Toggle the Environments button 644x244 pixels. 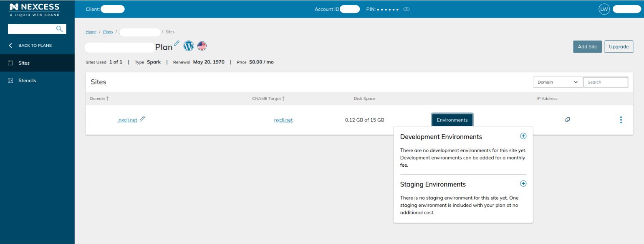click(x=452, y=120)
